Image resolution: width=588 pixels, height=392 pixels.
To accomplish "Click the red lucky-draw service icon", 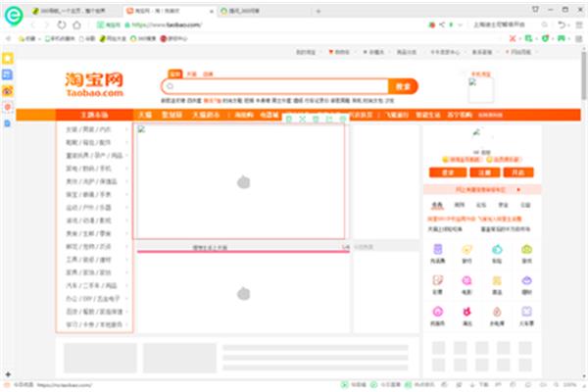I will pyautogui.click(x=466, y=312).
